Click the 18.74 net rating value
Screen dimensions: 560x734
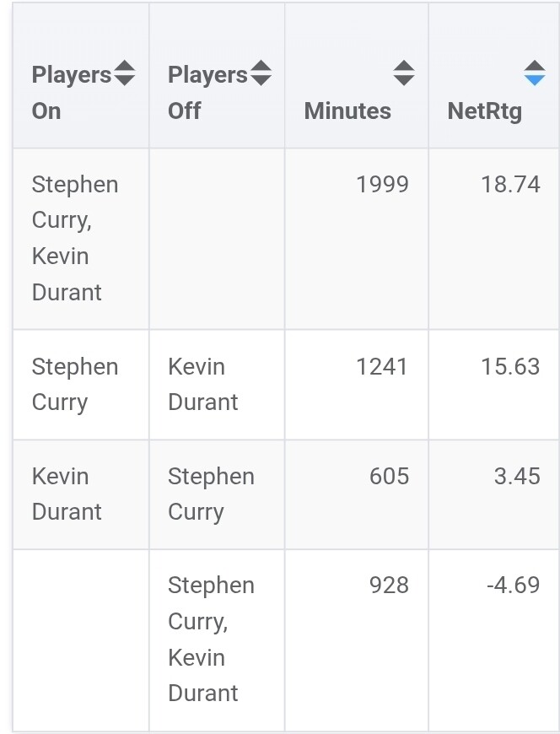tap(510, 185)
